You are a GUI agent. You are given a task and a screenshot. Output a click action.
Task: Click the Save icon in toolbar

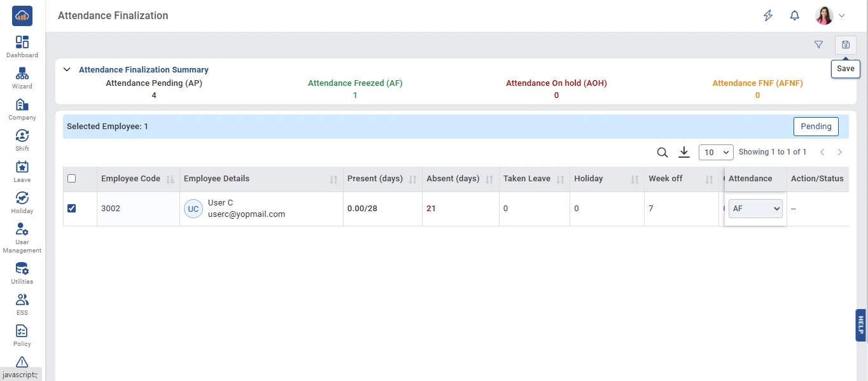(x=845, y=45)
